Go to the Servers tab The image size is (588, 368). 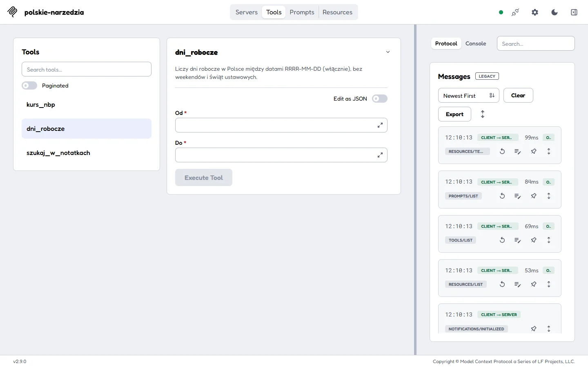(247, 12)
